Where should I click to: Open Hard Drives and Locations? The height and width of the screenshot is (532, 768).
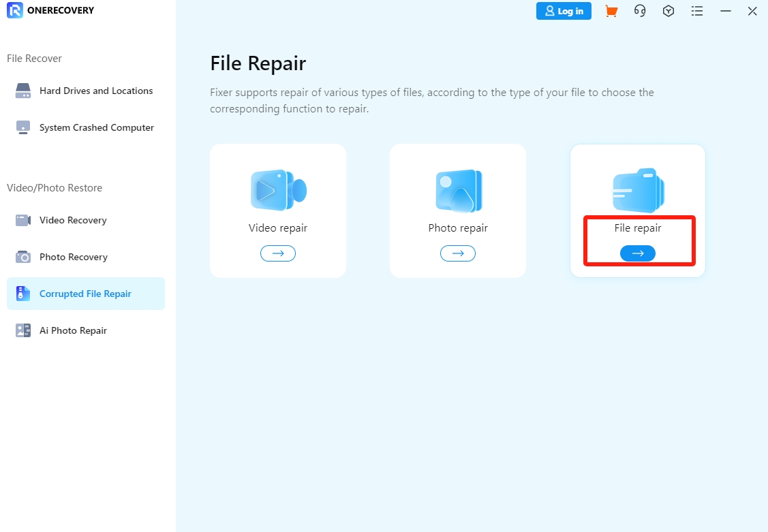86,91
